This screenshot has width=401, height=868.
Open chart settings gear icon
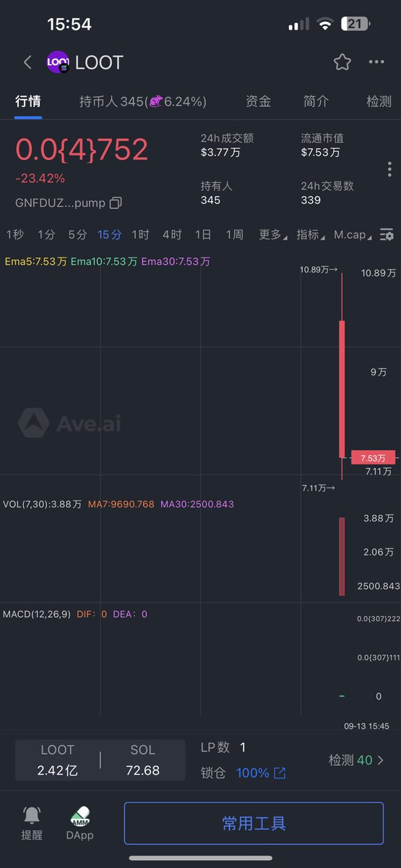click(387, 234)
